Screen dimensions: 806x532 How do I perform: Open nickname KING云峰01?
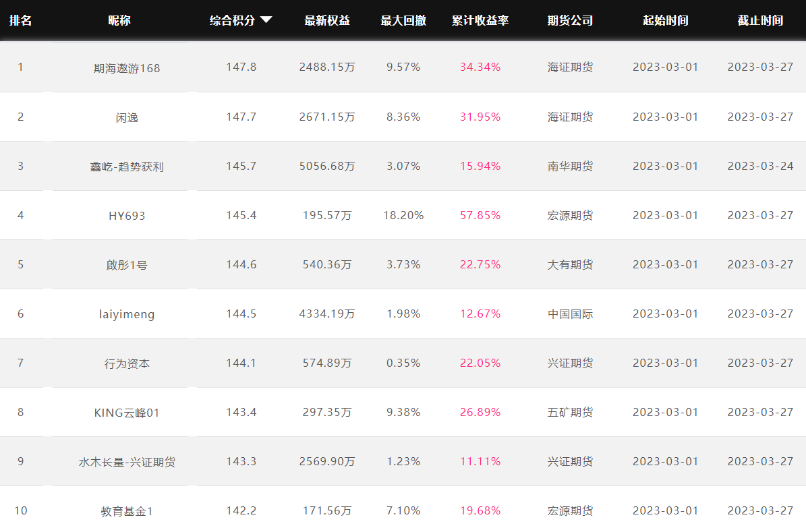point(127,413)
